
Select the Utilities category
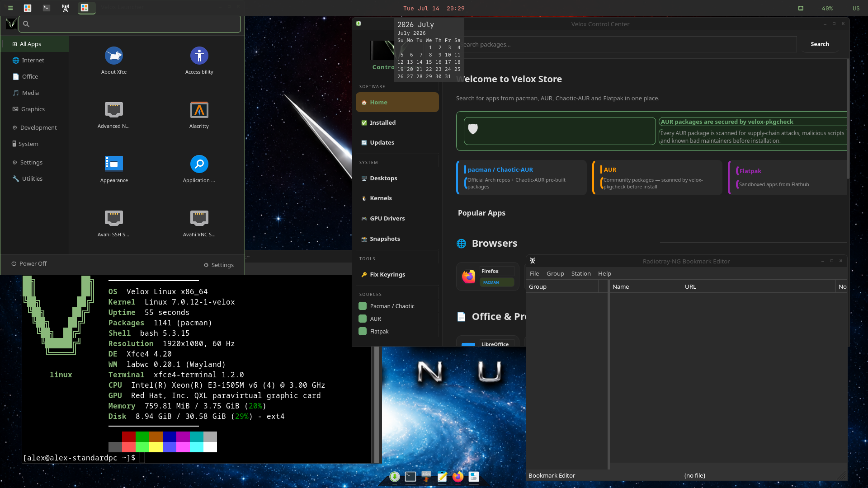click(x=35, y=178)
